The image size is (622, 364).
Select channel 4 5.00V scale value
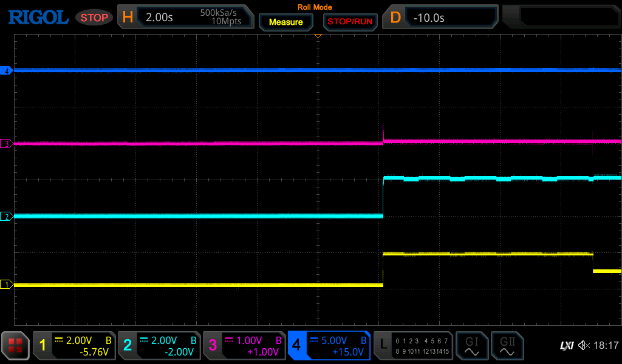[334, 340]
